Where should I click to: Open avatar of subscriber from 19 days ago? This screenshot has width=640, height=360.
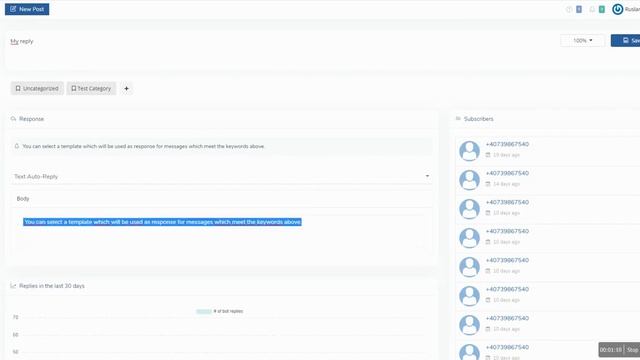(469, 151)
